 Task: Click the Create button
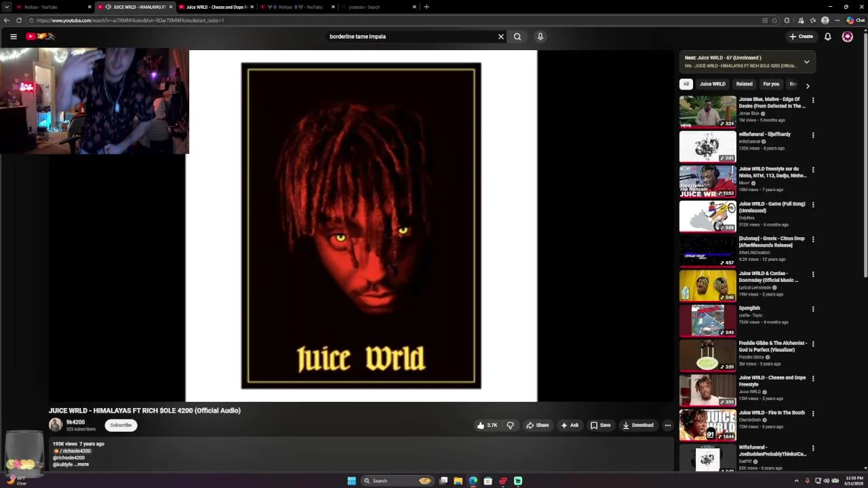click(x=801, y=37)
